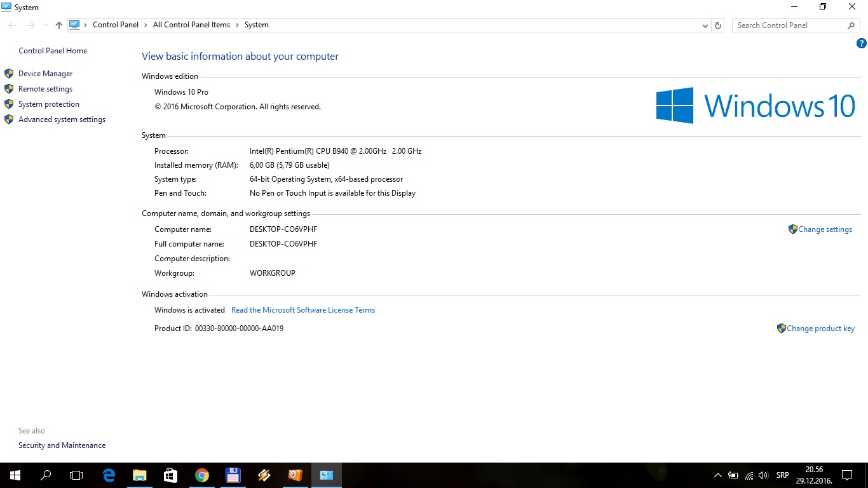868x488 pixels.
Task: Expand the chevron after Control Panel breadcrumb
Action: 146,25
